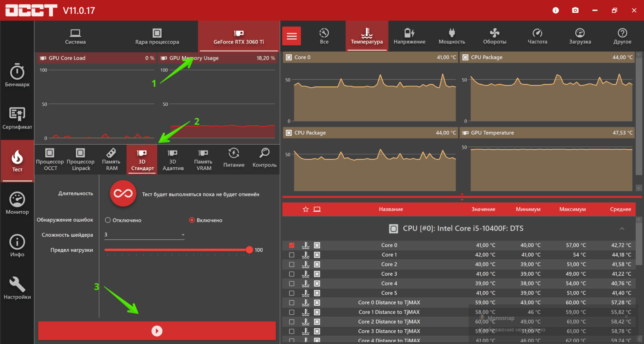Open the Сертификат sidebar section
The image size is (644, 344).
[17, 118]
